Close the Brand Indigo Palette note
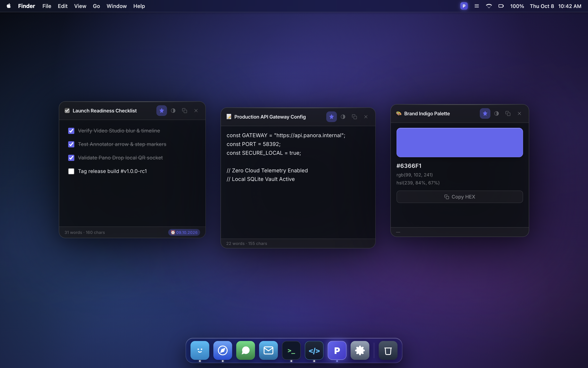The width and height of the screenshot is (588, 368). 519,114
